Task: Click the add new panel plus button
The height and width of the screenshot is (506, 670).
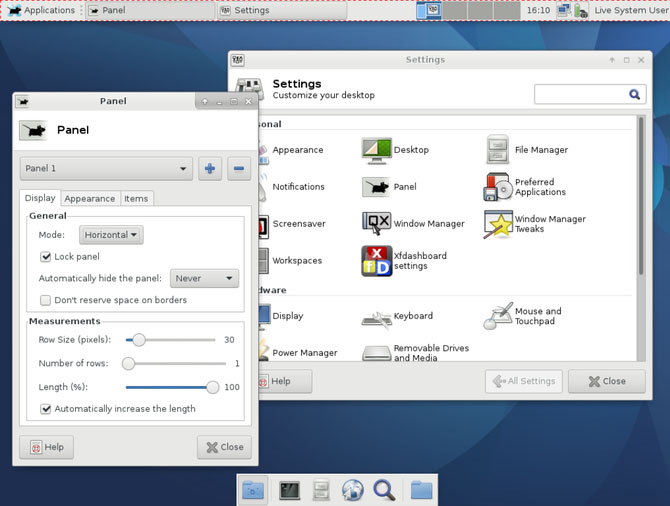Action: point(210,168)
